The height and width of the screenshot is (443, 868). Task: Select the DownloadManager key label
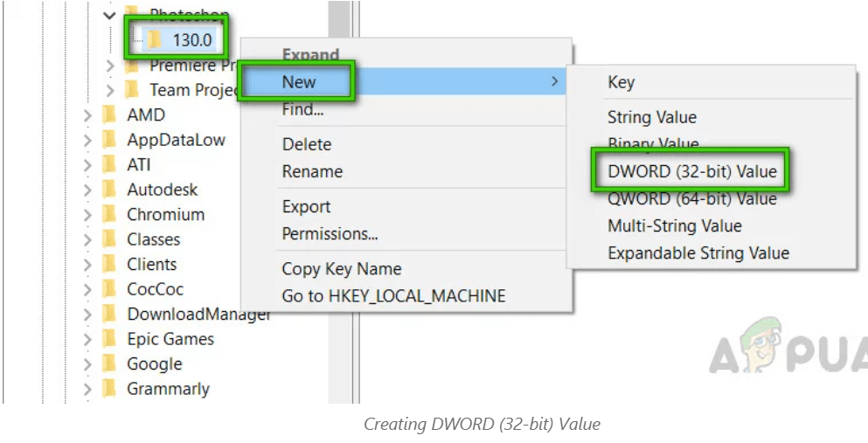[x=198, y=315]
